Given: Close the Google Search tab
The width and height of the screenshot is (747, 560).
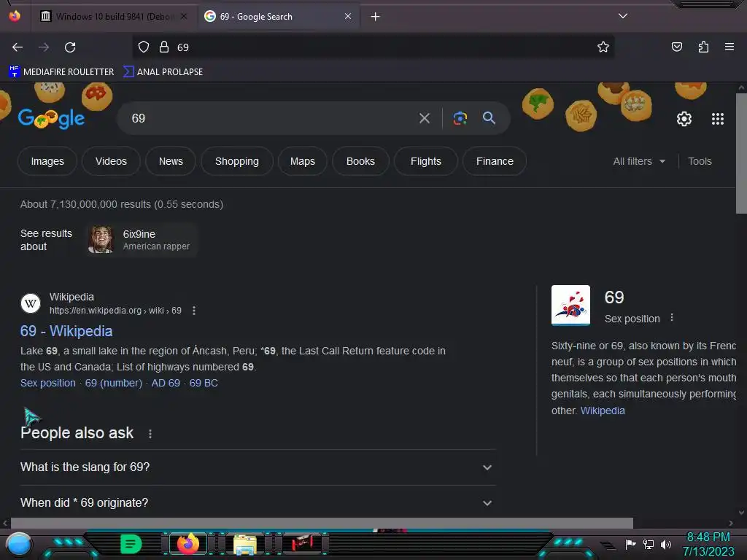Looking at the screenshot, I should coord(348,17).
